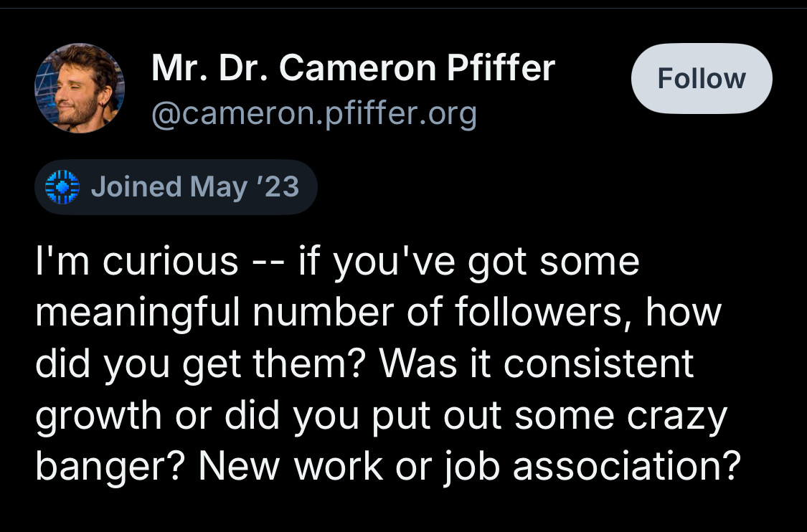Click the word "number" in the post

pos(324,313)
